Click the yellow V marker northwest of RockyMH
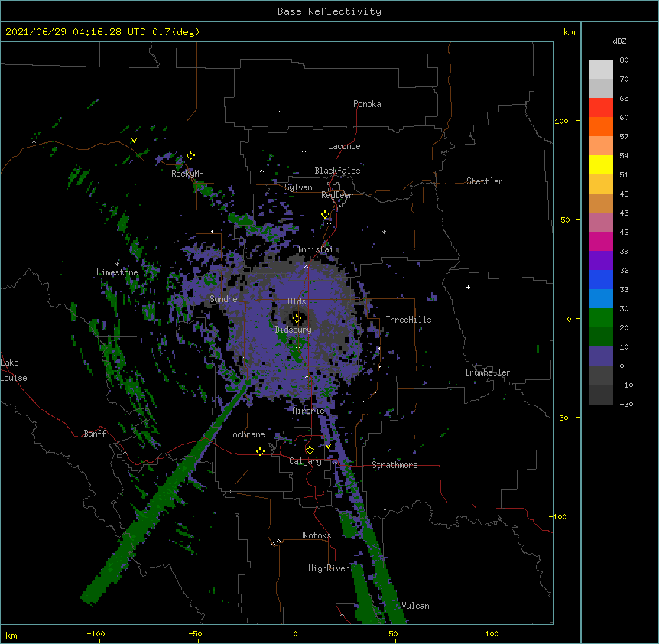This screenshot has width=659, height=644. click(x=134, y=141)
